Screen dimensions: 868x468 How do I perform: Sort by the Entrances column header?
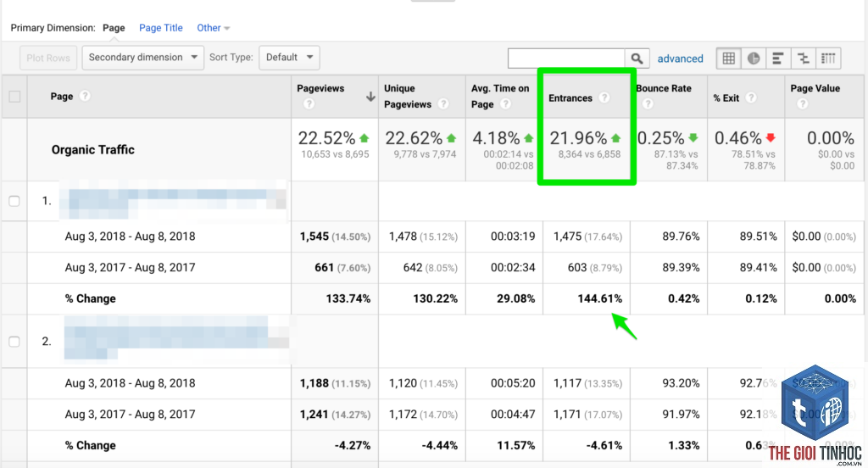coord(570,98)
